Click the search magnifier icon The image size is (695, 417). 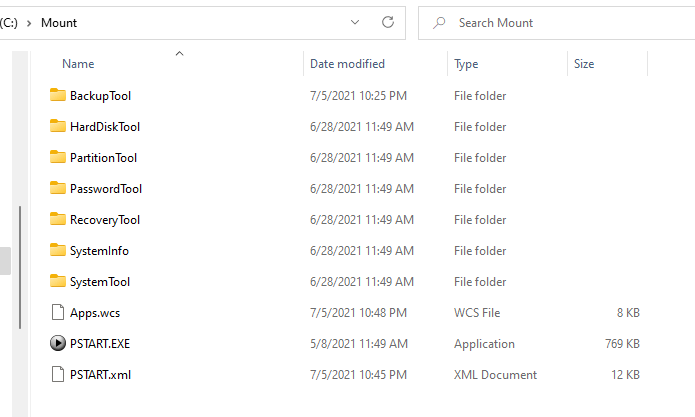point(439,23)
